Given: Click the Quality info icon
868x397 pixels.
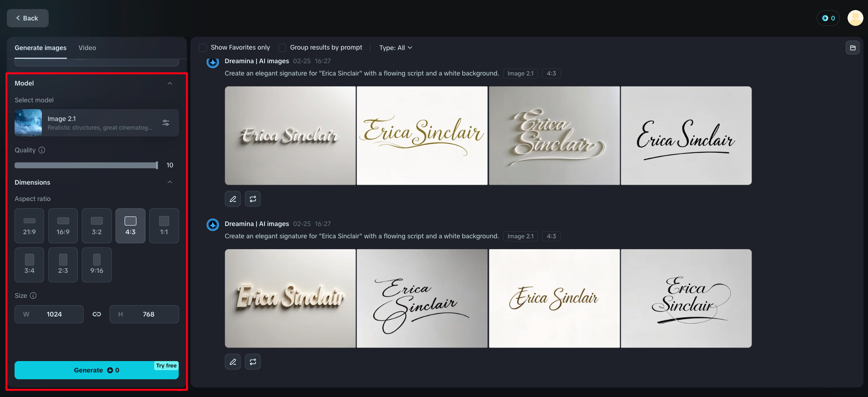Looking at the screenshot, I should (x=42, y=150).
